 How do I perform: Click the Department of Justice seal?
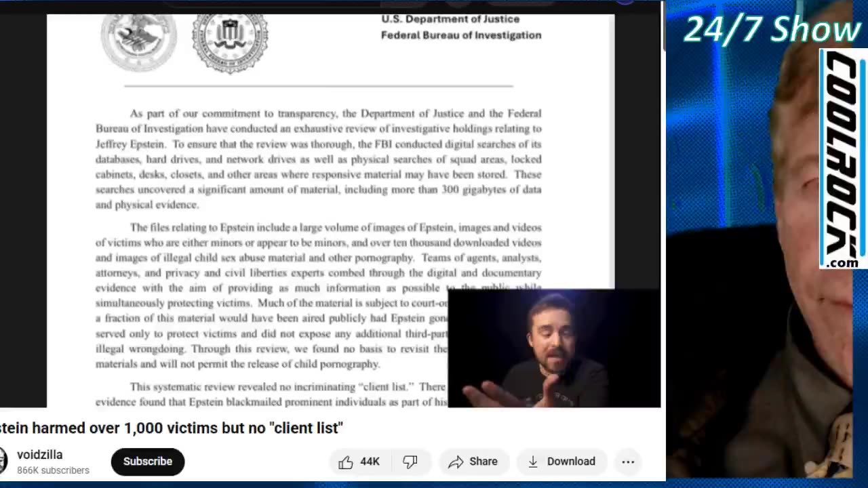(x=139, y=41)
